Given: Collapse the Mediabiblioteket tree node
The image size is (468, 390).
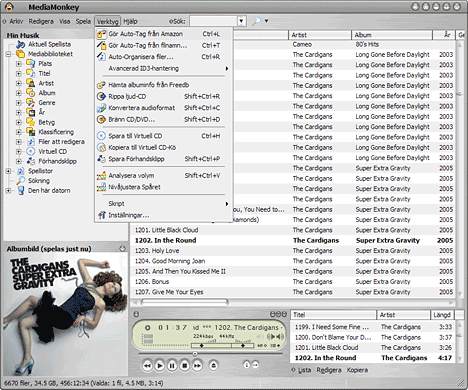Looking at the screenshot, I should [8, 54].
